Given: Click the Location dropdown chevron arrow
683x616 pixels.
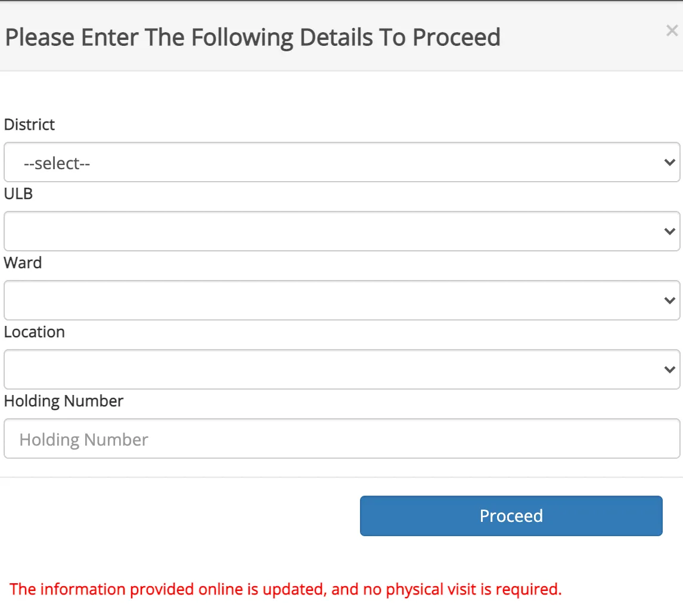Looking at the screenshot, I should pos(670,369).
